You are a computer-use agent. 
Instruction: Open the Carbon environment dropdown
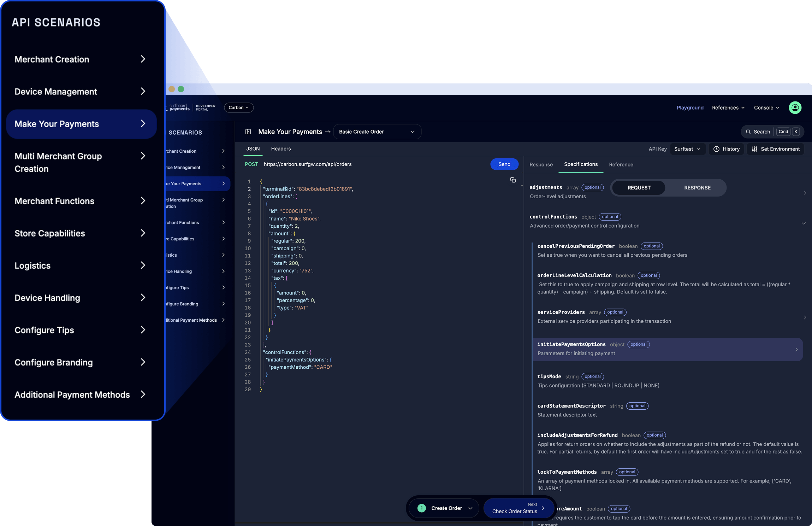(238, 107)
